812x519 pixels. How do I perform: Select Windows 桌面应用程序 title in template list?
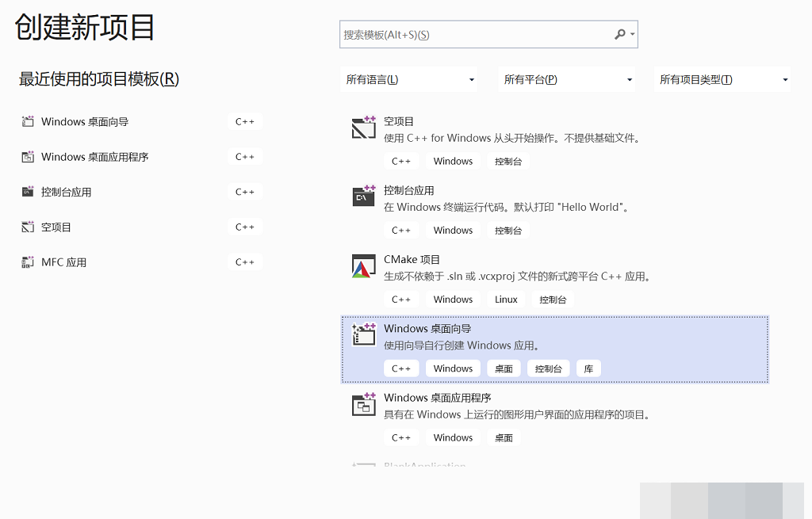pos(438,398)
